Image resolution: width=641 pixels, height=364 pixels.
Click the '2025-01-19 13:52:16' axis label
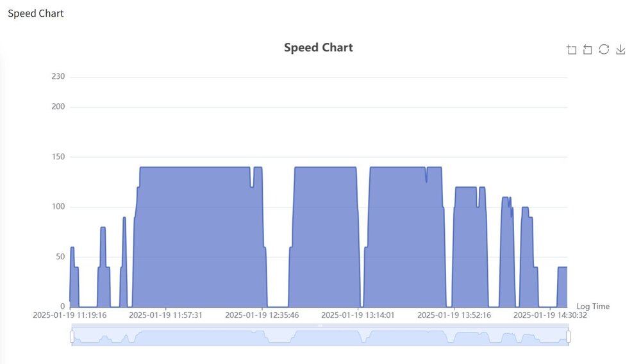(x=454, y=315)
